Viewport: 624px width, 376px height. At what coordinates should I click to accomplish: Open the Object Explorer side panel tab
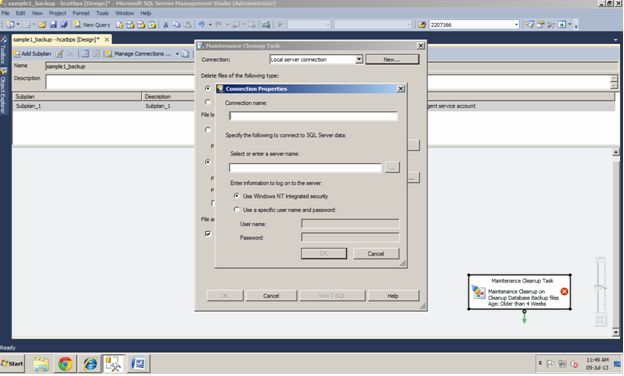4,92
